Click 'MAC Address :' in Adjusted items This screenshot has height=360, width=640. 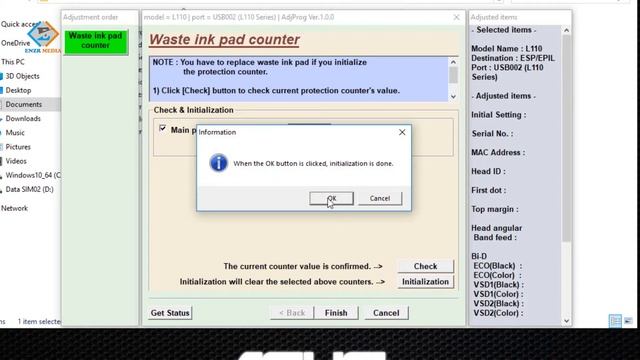(x=498, y=152)
